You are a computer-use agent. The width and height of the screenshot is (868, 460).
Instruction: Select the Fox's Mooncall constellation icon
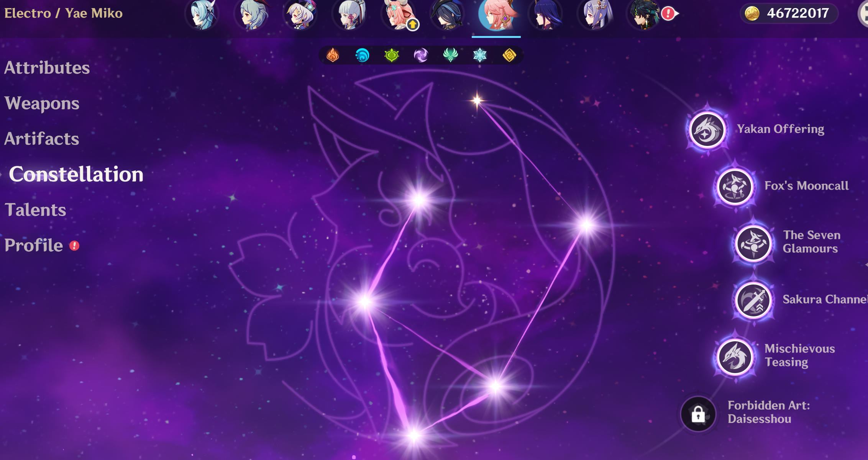(735, 187)
